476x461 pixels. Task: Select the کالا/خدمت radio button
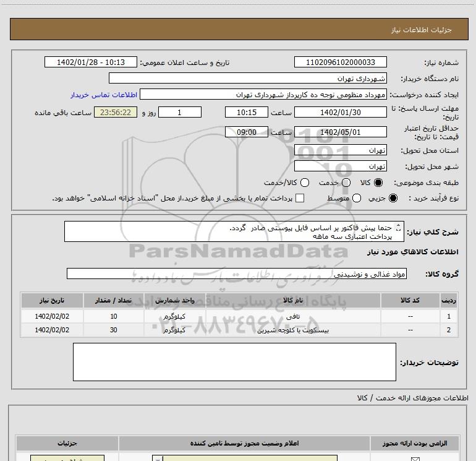(x=305, y=183)
